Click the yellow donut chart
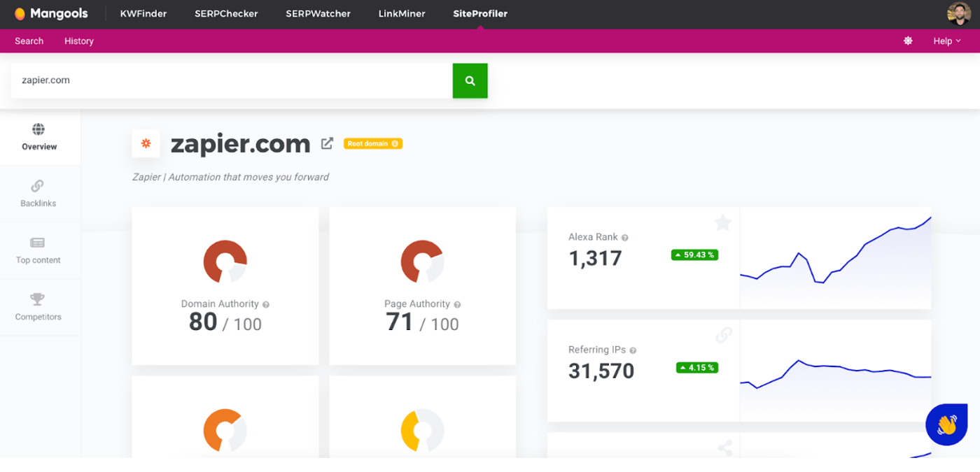Image resolution: width=980 pixels, height=472 pixels. (x=422, y=430)
